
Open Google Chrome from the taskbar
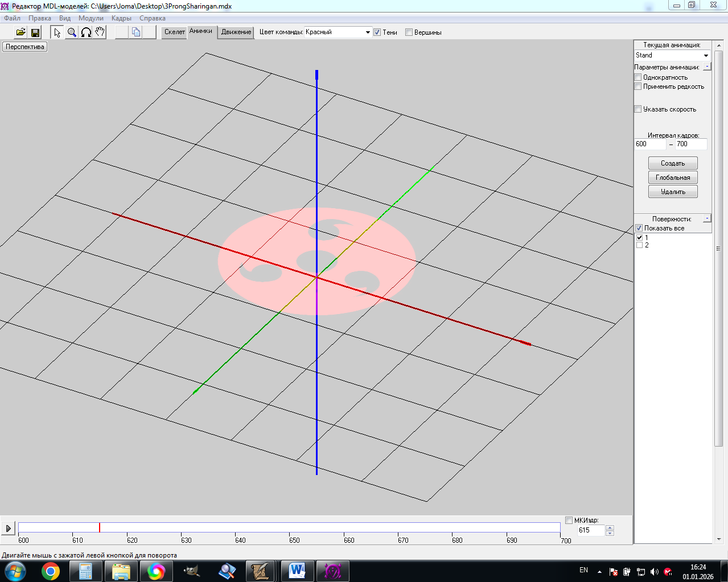(51, 571)
